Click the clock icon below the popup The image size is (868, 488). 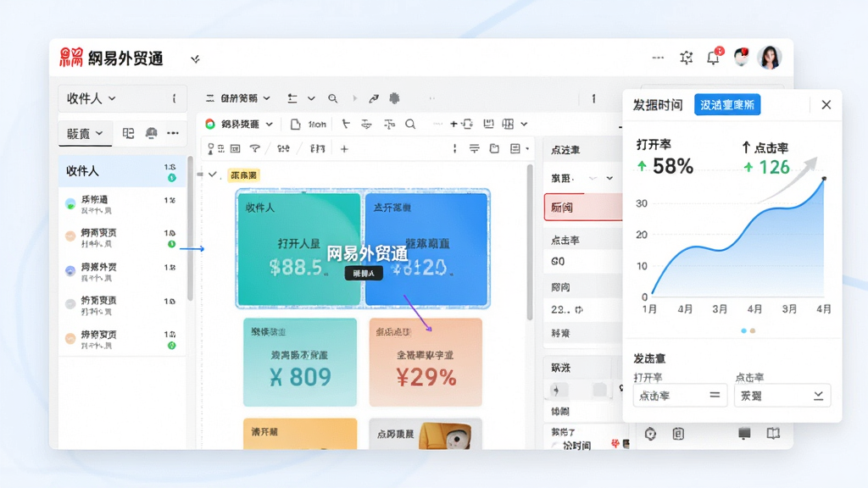point(650,434)
